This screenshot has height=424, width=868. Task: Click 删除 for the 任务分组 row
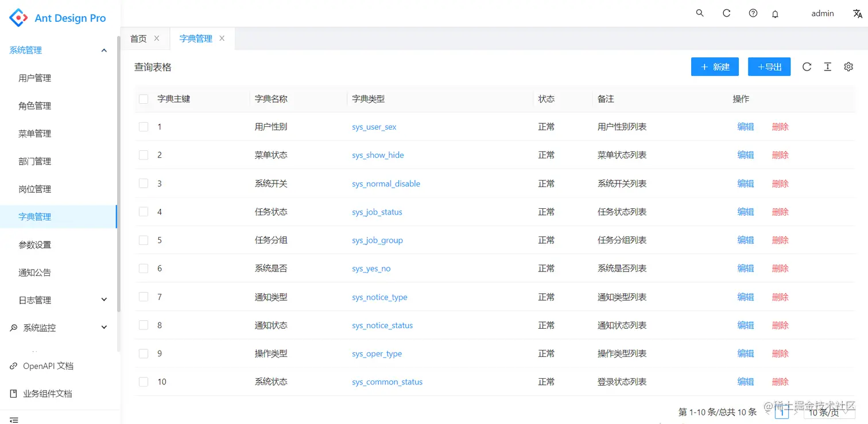point(780,240)
